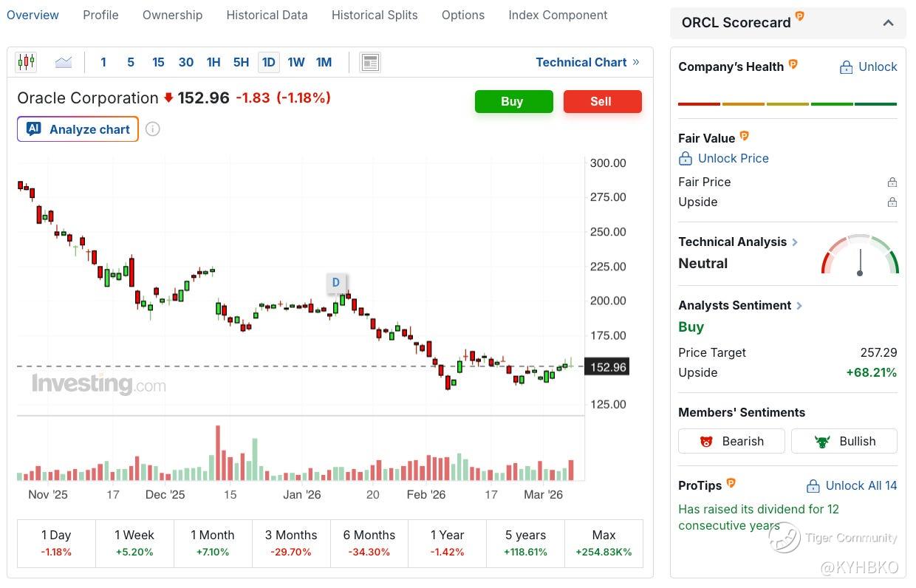Switch to the Profile tab
This screenshot has width=916, height=588.
coord(100,15)
